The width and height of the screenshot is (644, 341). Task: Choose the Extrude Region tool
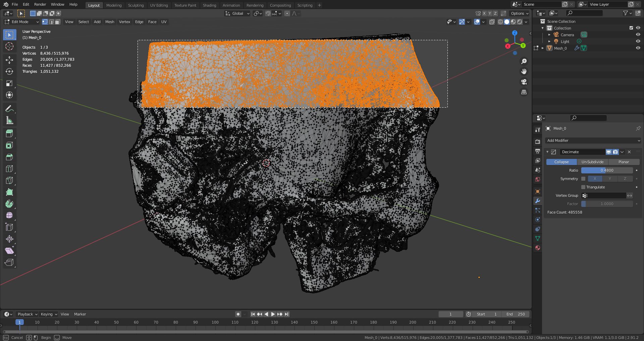pyautogui.click(x=9, y=133)
